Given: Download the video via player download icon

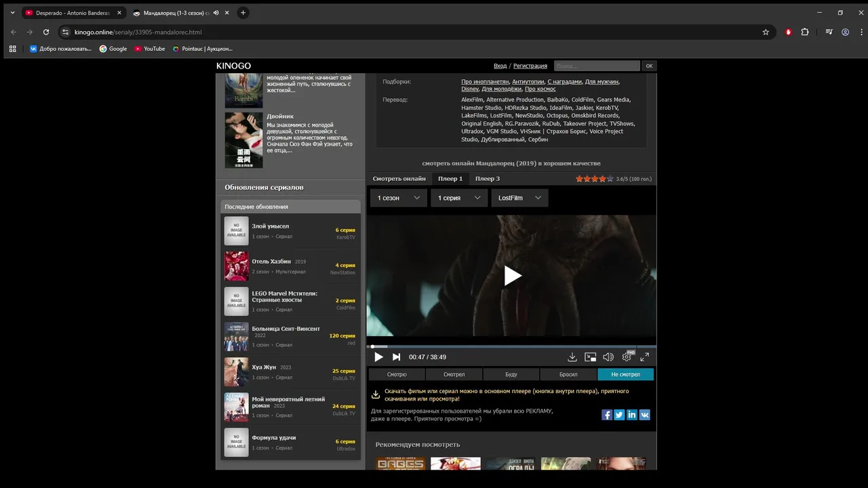Looking at the screenshot, I should click(572, 357).
